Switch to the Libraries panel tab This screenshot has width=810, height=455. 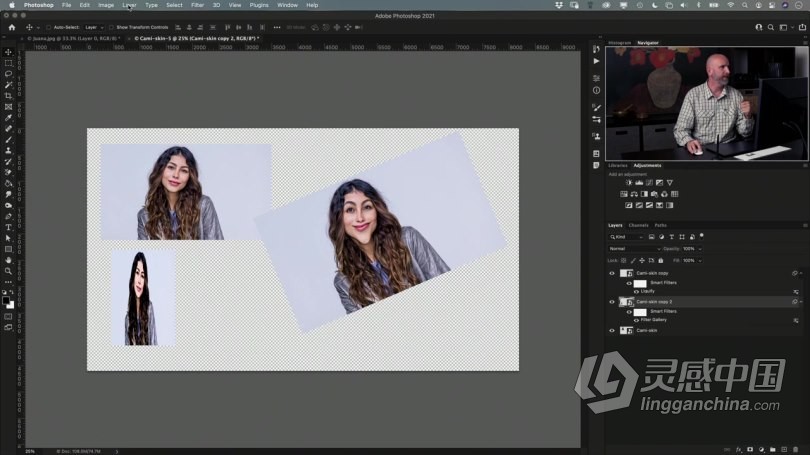(x=618, y=165)
